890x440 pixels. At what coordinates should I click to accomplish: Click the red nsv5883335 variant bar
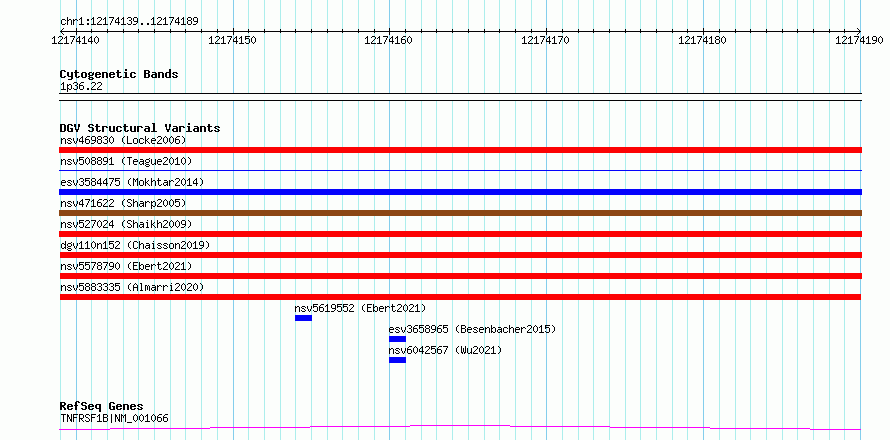click(460, 297)
